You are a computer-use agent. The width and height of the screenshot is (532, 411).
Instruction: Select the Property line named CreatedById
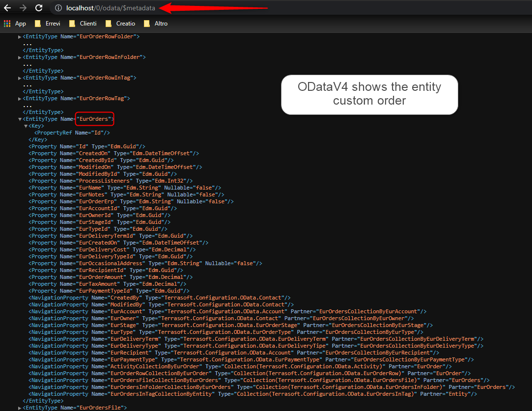[x=101, y=160]
